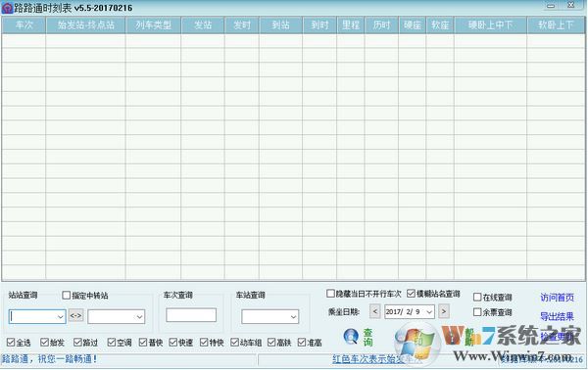Open 乘坐日期 date picker dropdown
The width and height of the screenshot is (588, 370).
(429, 311)
